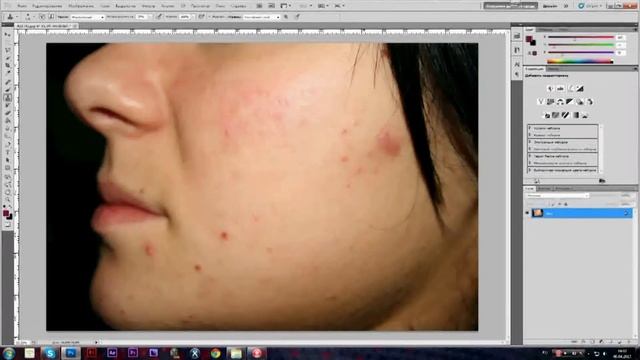640x360 pixels.
Task: Select the Hand tool
Action: [7, 192]
